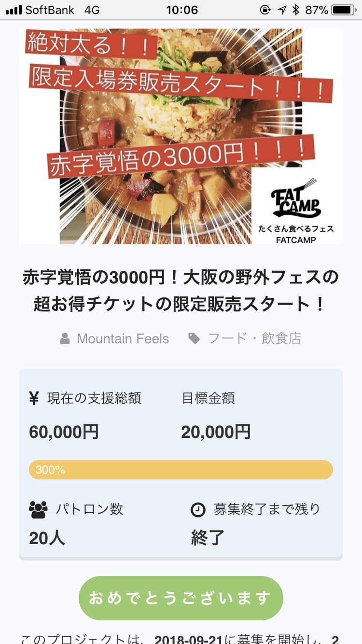This screenshot has width=362, height=644.
Task: Tap the 10:06 clock in status bar
Action: coord(182,10)
